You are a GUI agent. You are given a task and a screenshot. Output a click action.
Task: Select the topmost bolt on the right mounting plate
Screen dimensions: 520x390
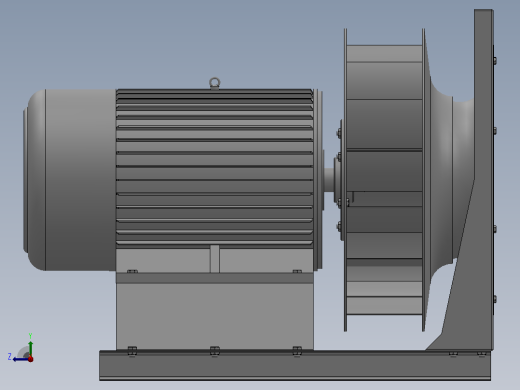click(495, 60)
